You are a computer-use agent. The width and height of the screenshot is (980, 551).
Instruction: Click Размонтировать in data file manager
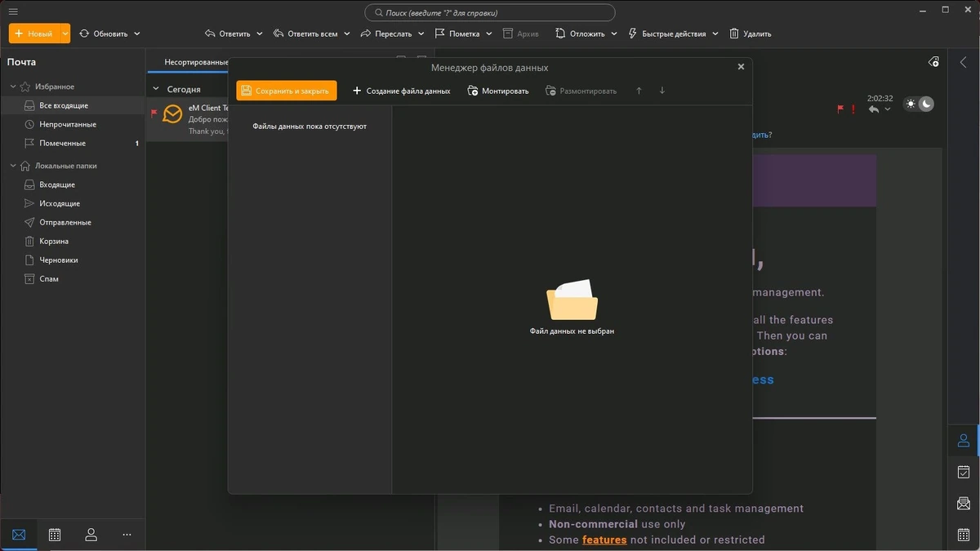tap(581, 91)
